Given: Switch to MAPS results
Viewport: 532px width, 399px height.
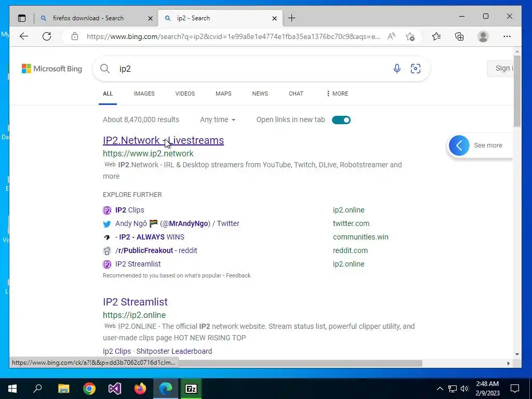Looking at the screenshot, I should click(223, 94).
